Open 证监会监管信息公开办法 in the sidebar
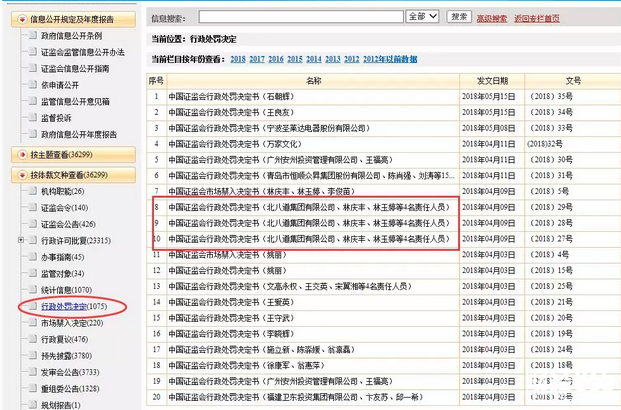The width and height of the screenshot is (621, 410). point(83,52)
